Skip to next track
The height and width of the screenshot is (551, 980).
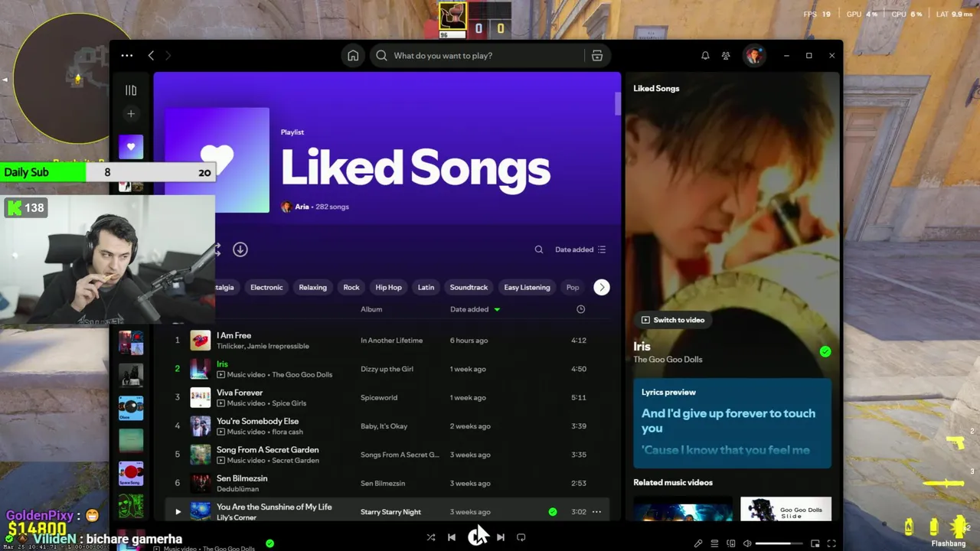501,537
